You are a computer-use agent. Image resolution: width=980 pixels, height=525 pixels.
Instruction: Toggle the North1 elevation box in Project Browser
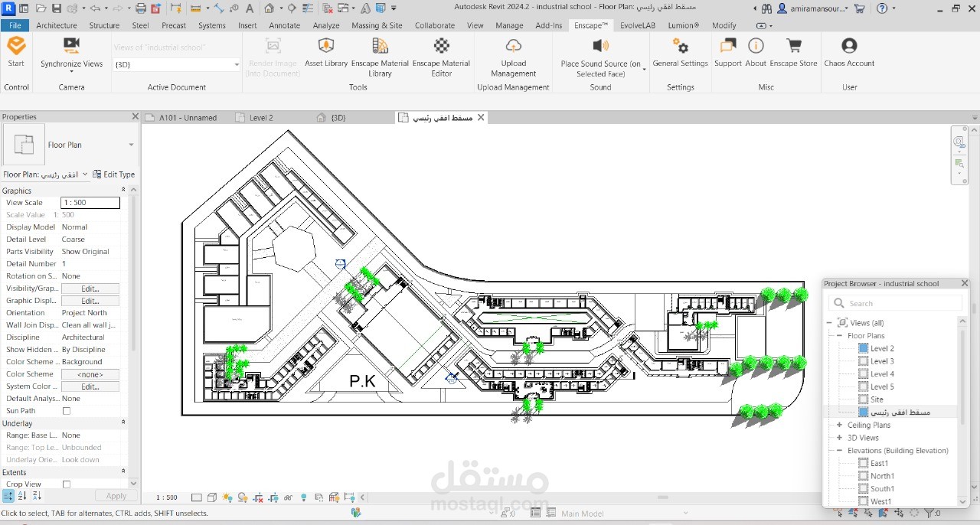(864, 476)
